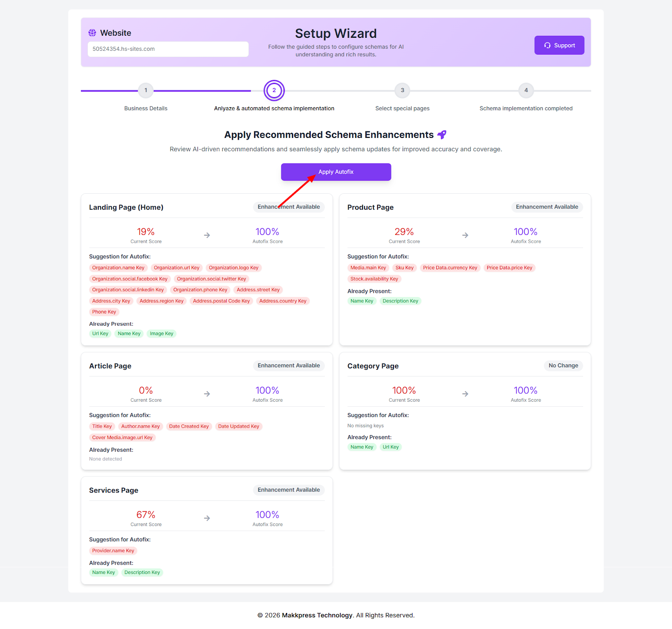The height and width of the screenshot is (629, 672).
Task: Open the Makkpress Technology footer link
Action: [317, 615]
